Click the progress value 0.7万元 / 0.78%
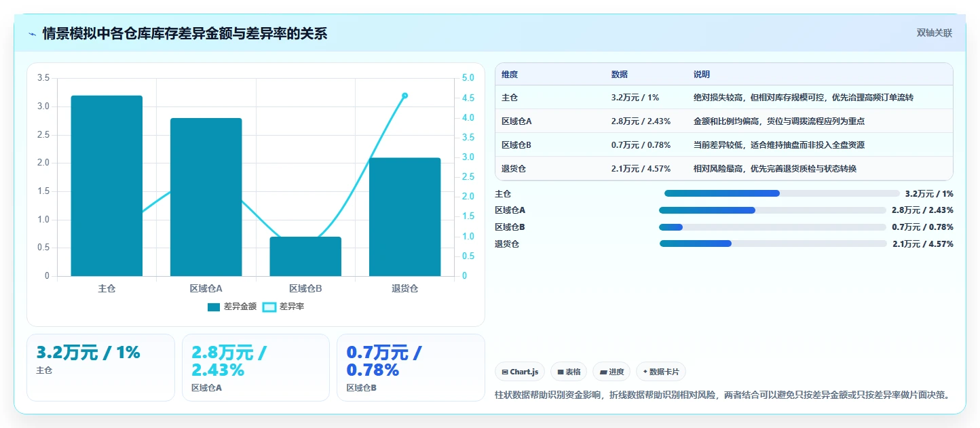Screen dimensions: 980x428 (922, 227)
